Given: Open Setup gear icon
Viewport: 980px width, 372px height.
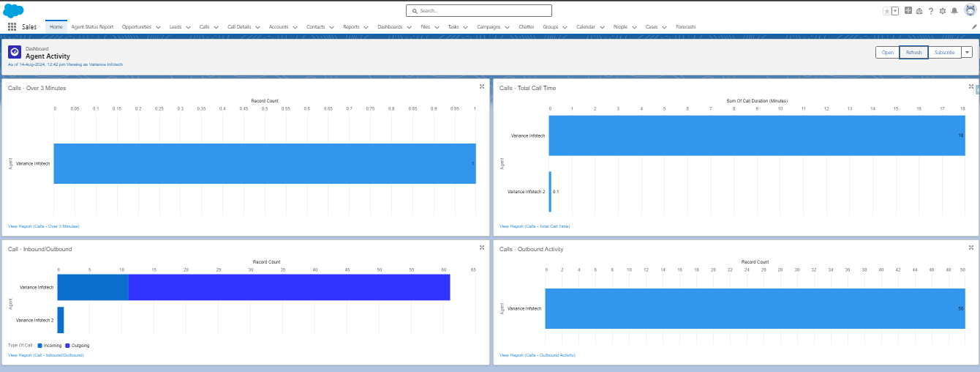Looking at the screenshot, I should (943, 11).
